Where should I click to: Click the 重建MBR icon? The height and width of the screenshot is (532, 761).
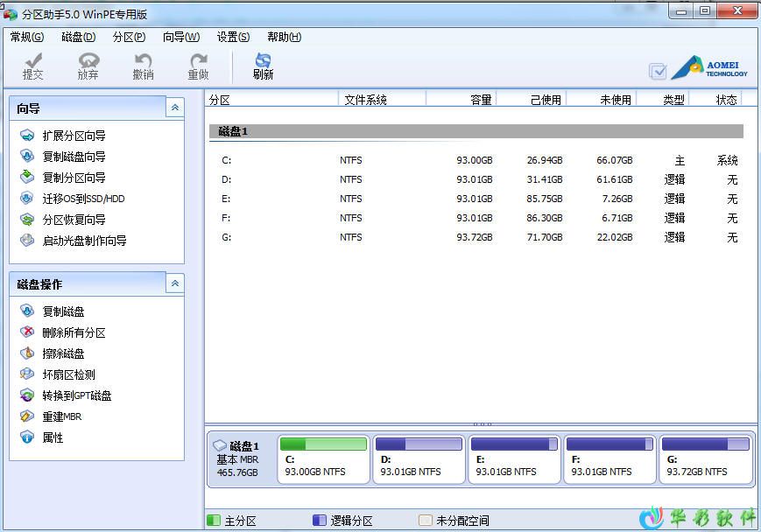(28, 416)
